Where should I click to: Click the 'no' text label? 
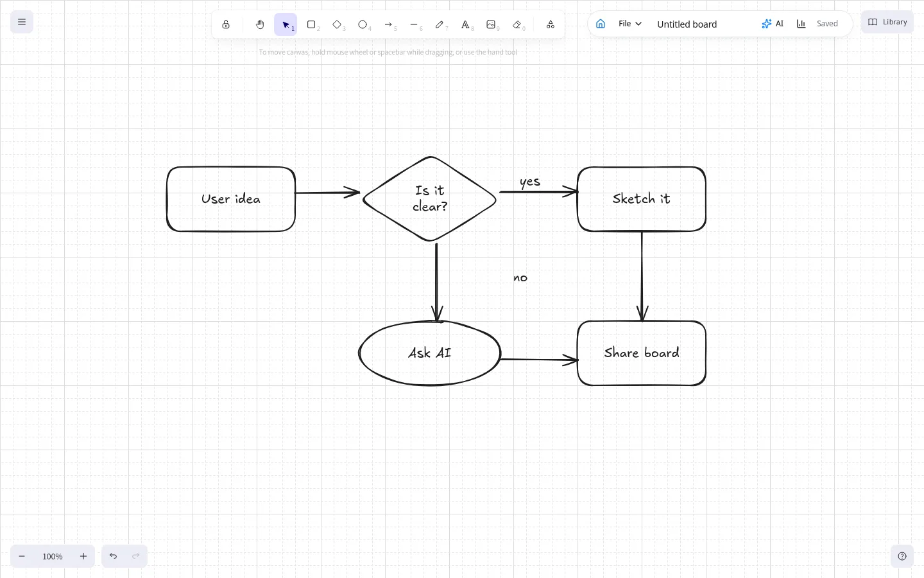click(x=520, y=277)
